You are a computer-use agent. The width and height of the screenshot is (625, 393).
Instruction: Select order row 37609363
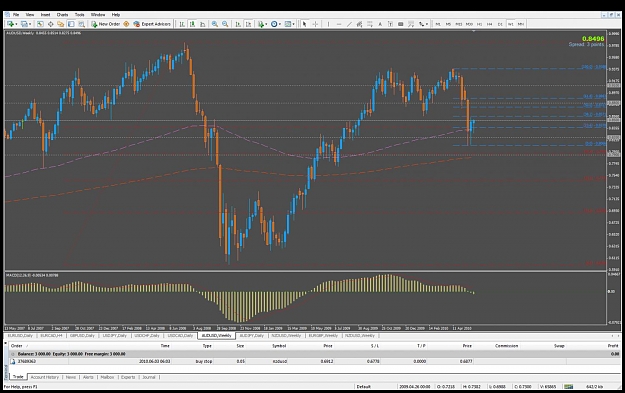(x=315, y=361)
